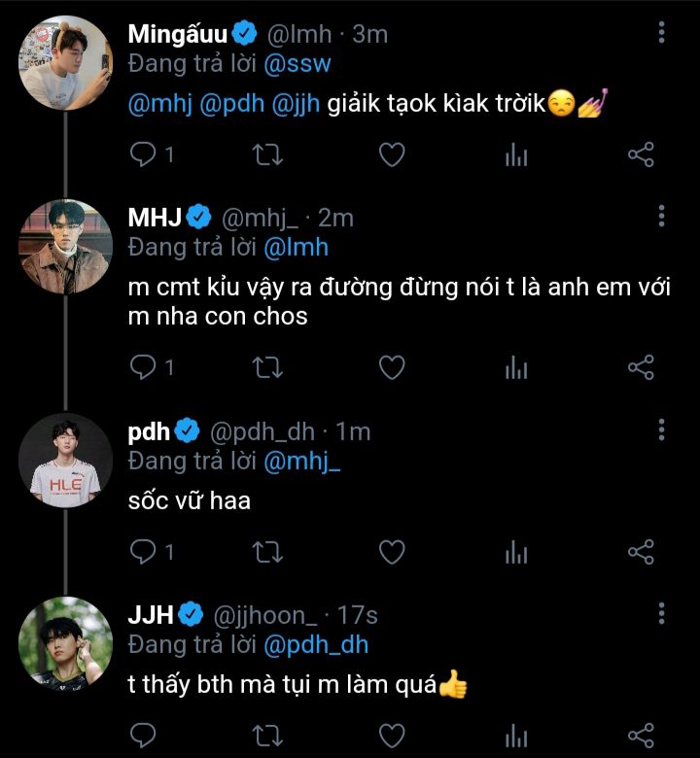Screen dimensions: 700x758
Task: Like the tweet from Mingấuu
Action: click(391, 155)
